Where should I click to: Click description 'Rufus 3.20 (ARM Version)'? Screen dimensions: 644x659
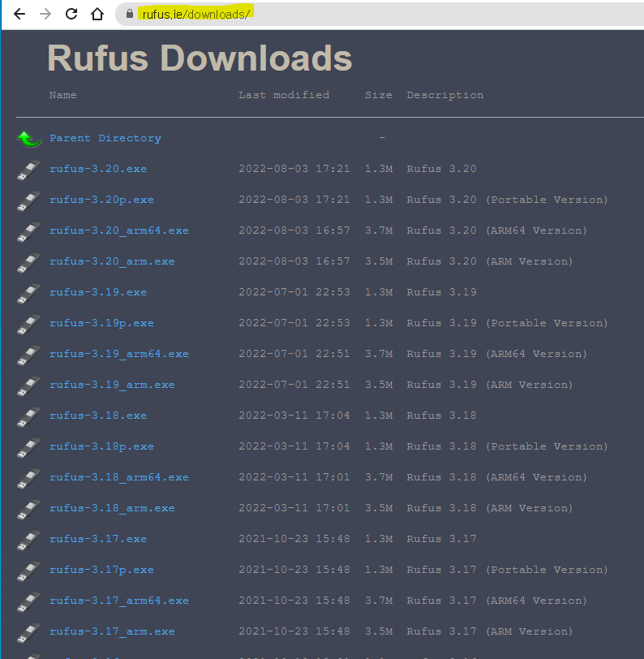(489, 261)
